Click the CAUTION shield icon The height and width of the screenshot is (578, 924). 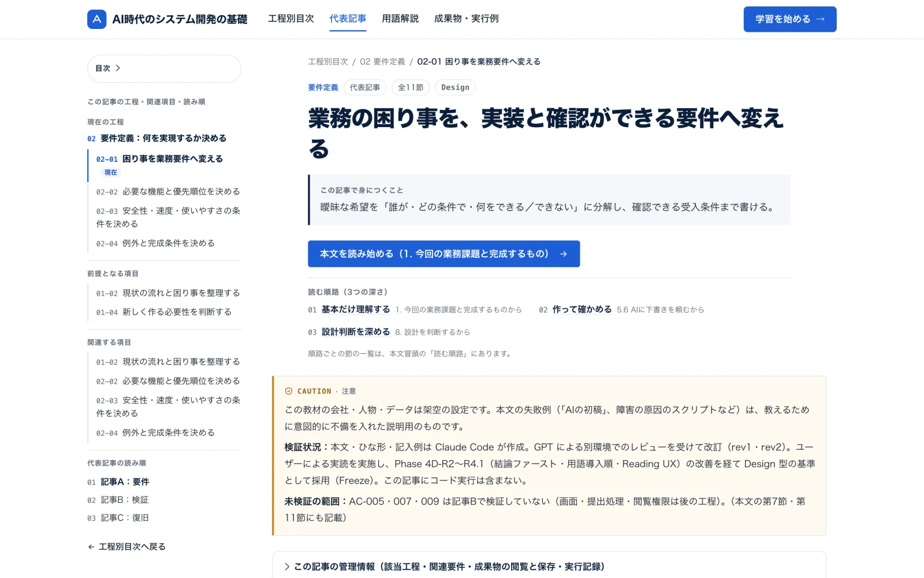click(x=289, y=391)
